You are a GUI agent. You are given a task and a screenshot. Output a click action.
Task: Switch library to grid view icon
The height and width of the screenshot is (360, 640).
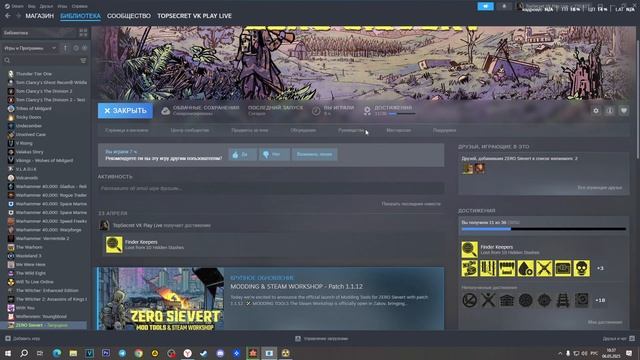point(83,33)
